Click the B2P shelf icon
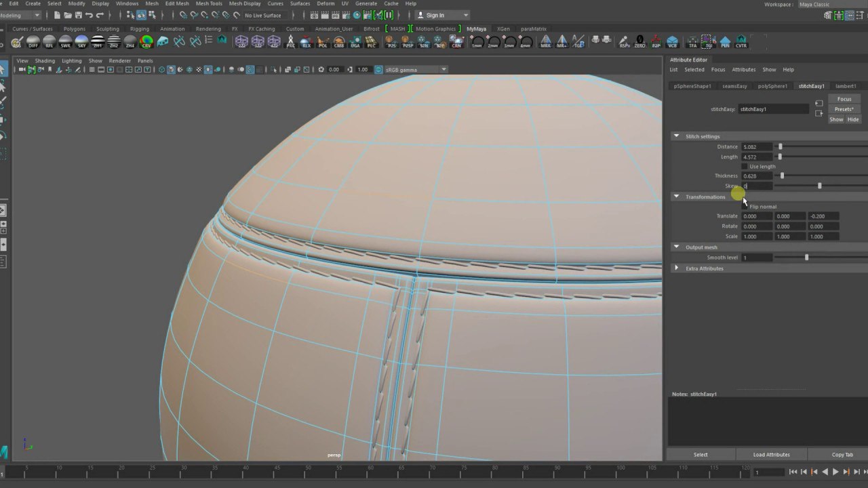Viewport: 868px width, 488px height. click(x=656, y=42)
